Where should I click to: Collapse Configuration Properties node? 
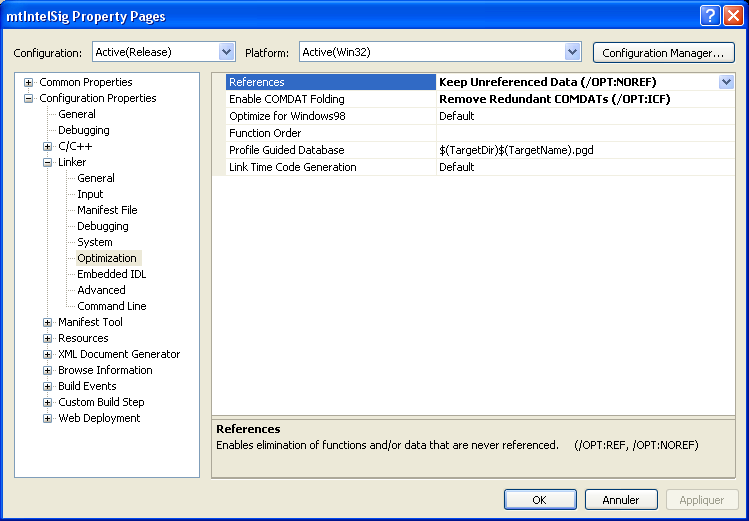(x=29, y=98)
